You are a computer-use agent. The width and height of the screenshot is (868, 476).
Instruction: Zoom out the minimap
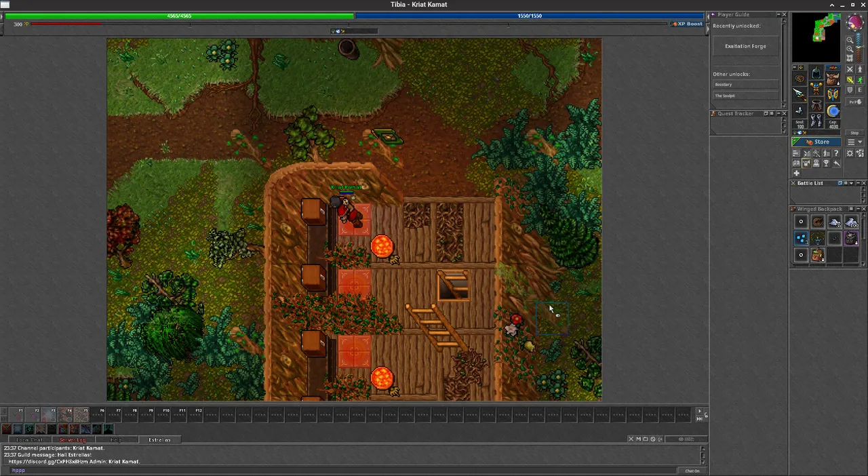tap(850, 40)
